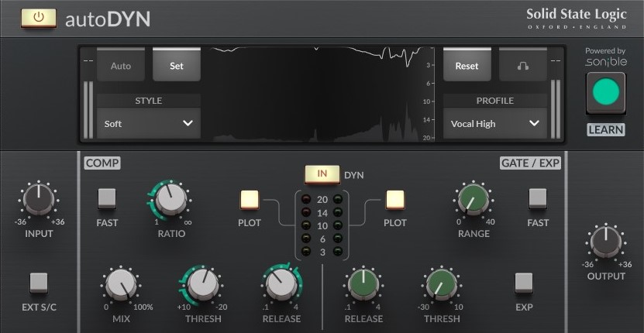Toggle the compressor PLOT button
The height and width of the screenshot is (333, 644).
pos(250,200)
